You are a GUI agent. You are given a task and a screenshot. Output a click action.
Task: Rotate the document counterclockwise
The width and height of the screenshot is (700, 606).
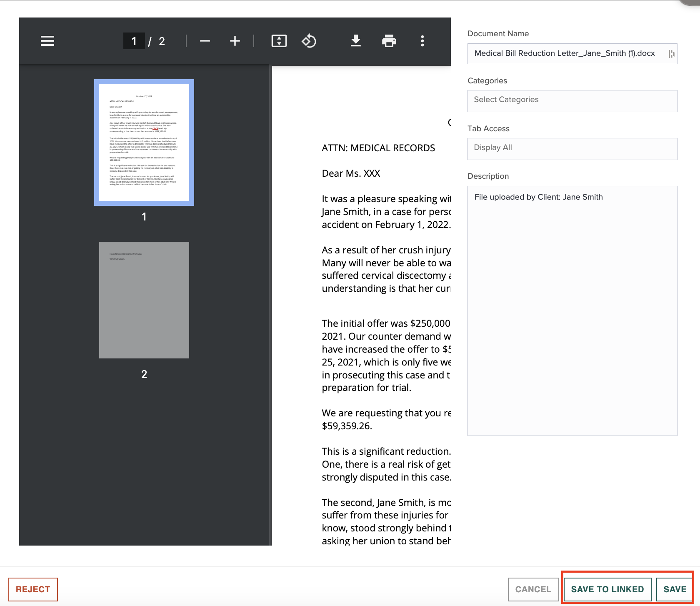coord(309,41)
